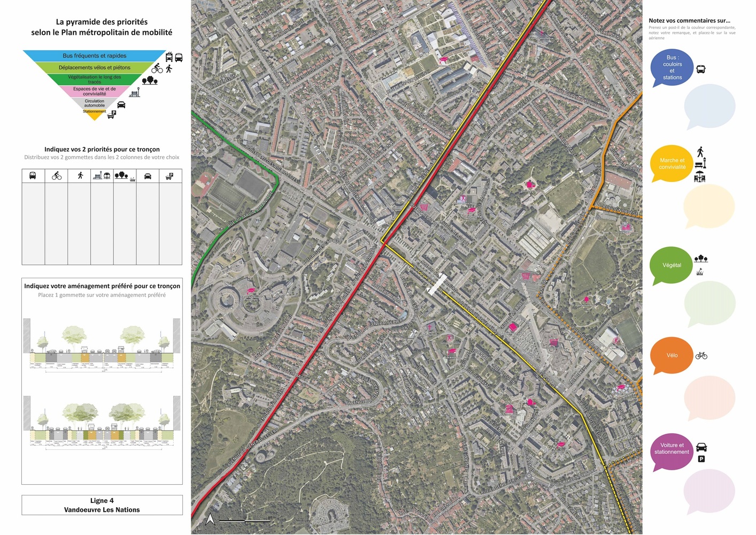Click the 'Bus fréquents et rapides' pyramid band

[x=94, y=56]
